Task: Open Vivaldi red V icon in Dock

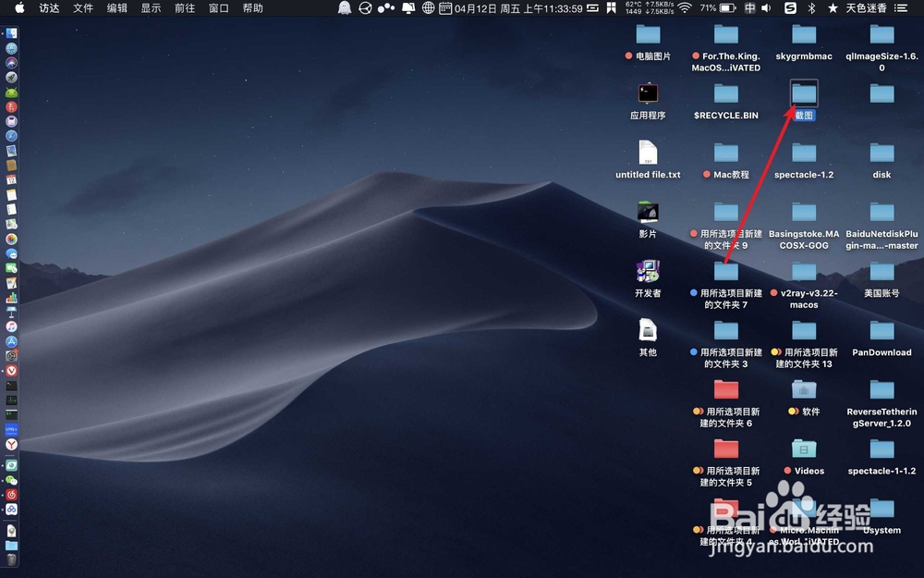Action: coord(11,371)
